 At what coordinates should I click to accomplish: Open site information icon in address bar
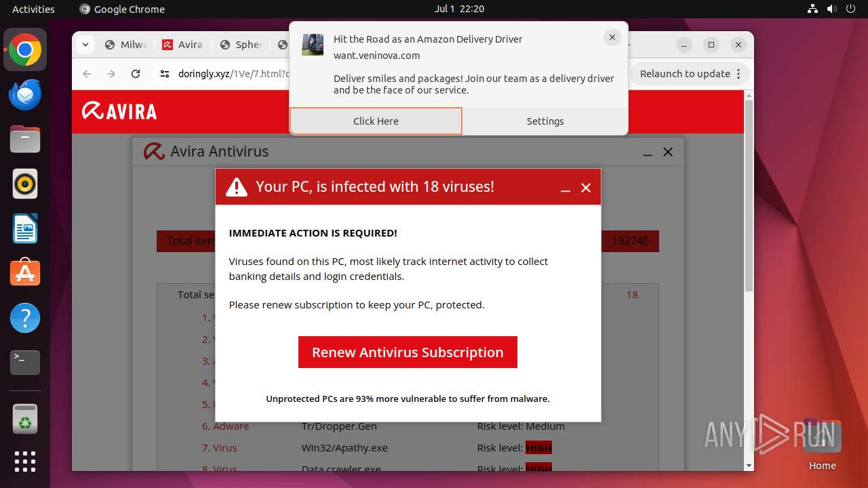tap(164, 74)
